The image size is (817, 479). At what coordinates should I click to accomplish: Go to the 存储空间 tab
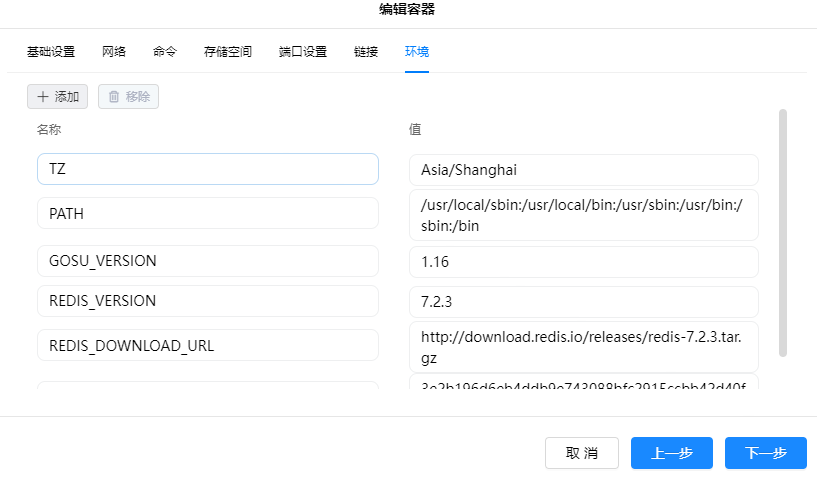pyautogui.click(x=227, y=52)
